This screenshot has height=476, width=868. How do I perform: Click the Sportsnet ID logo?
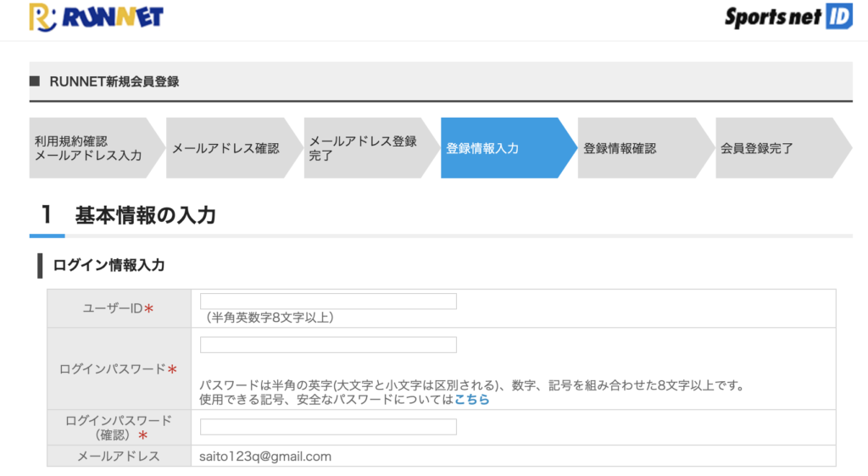788,17
